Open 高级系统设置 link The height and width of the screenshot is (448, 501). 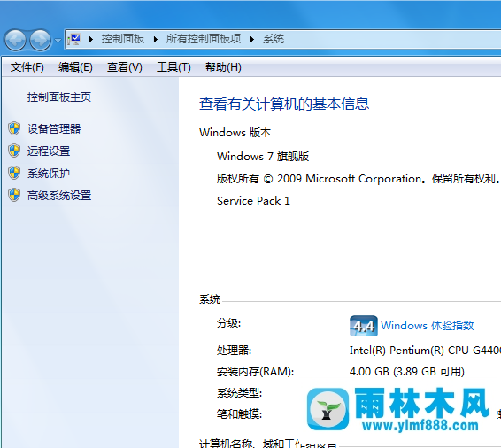[59, 196]
